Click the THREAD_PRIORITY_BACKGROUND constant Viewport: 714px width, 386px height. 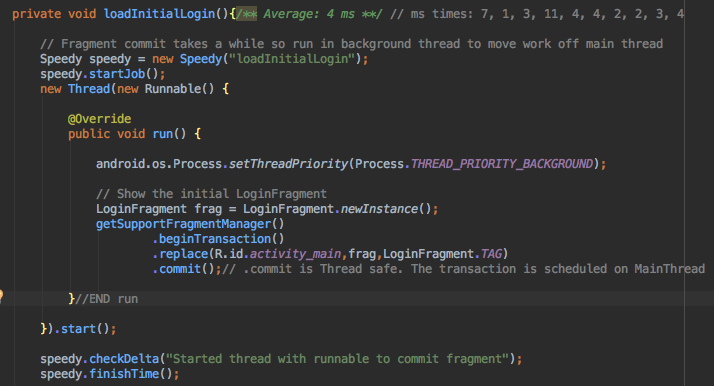pos(502,164)
